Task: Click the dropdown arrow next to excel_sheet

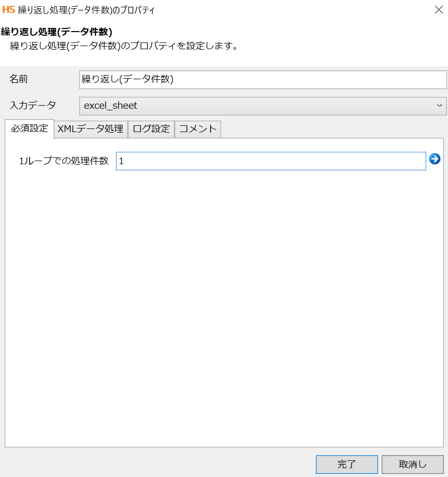Action: 440,106
